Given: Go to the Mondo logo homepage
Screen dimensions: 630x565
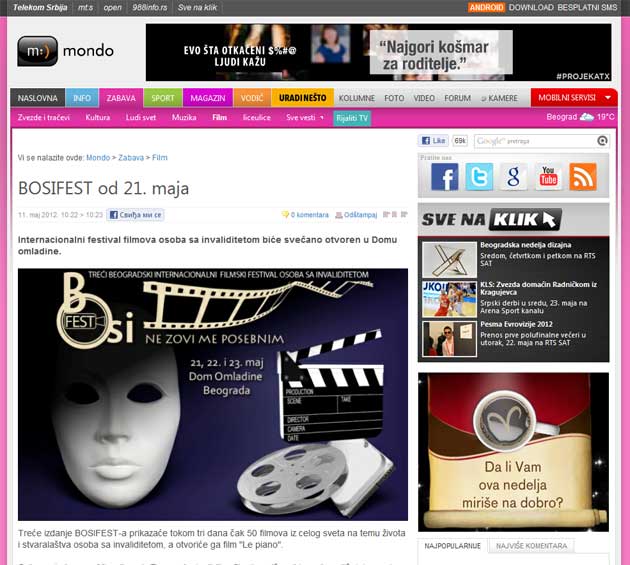Looking at the screenshot, I should [65, 50].
